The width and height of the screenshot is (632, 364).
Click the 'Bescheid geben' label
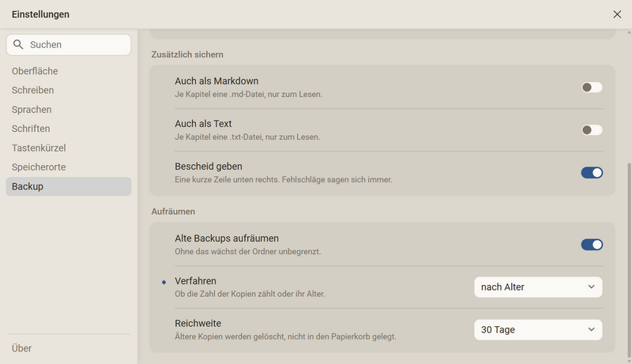pos(209,167)
